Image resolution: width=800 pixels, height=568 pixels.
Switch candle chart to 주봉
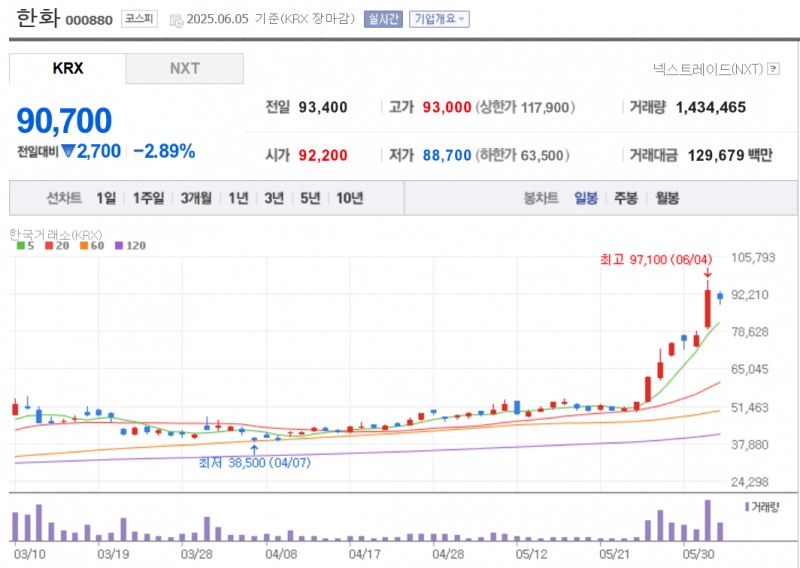[626, 198]
